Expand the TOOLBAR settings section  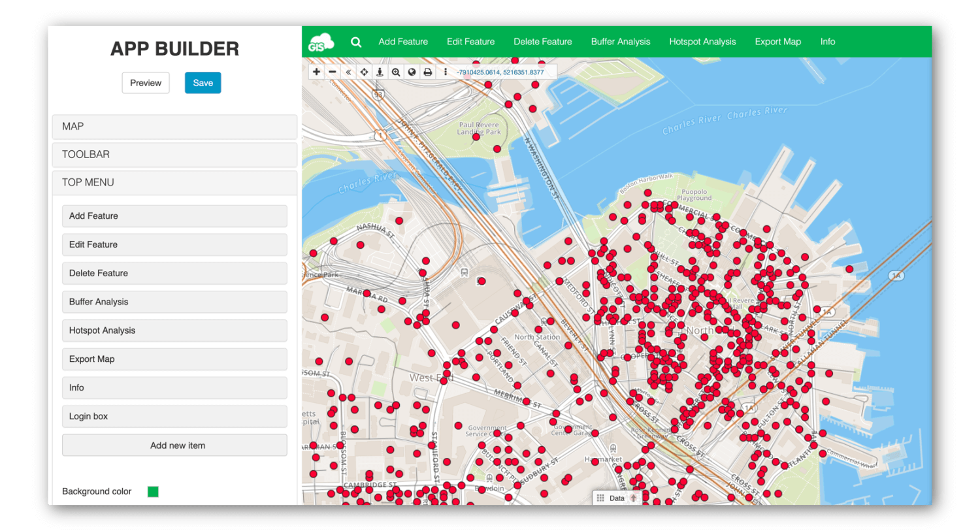coord(174,155)
